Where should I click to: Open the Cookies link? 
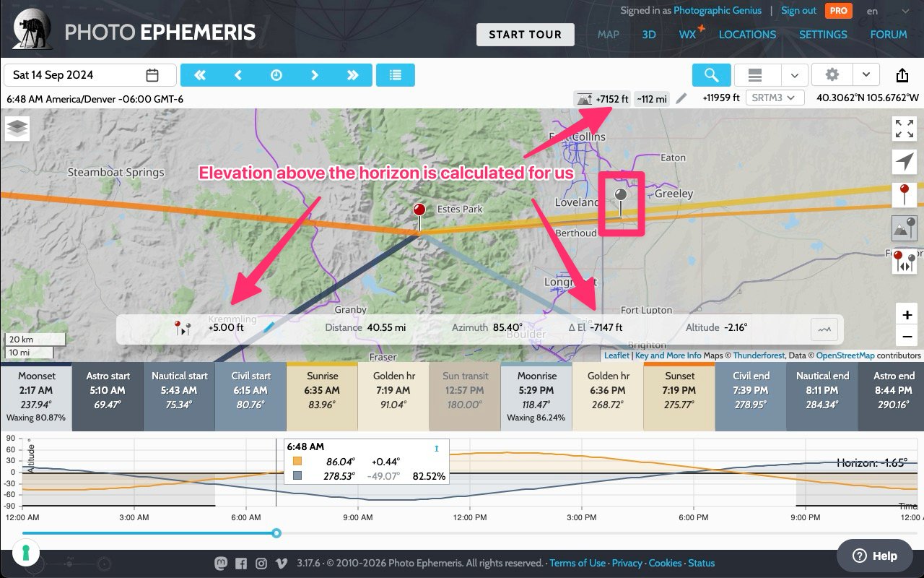(x=665, y=564)
